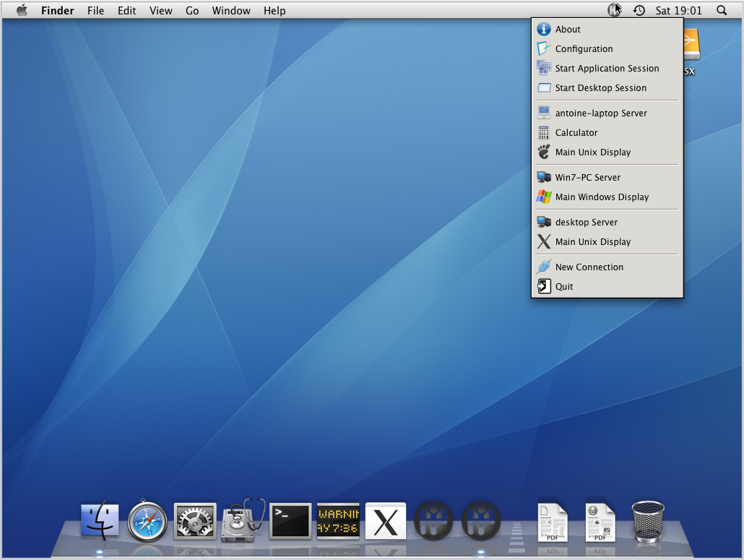Open Main Windows Display

[x=607, y=197]
